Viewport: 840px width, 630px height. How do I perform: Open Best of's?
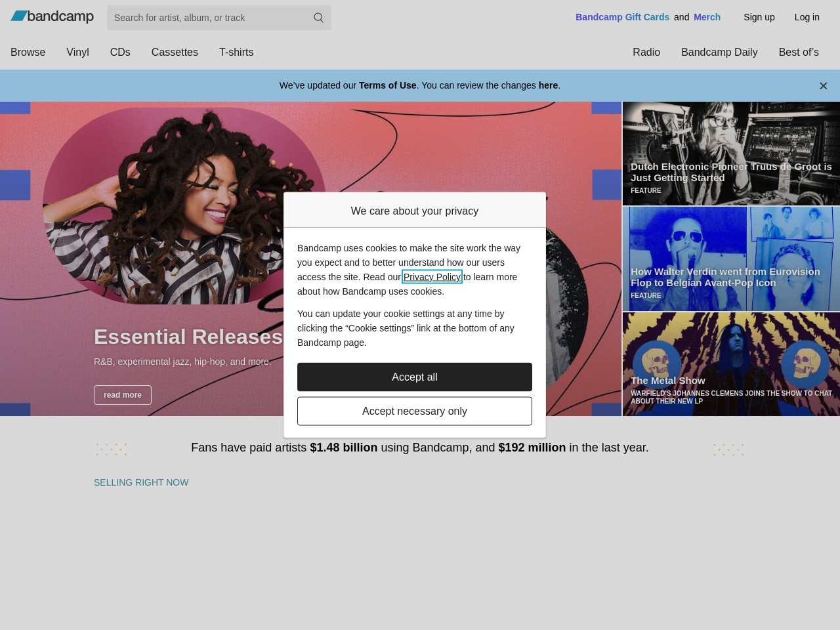pos(799,52)
